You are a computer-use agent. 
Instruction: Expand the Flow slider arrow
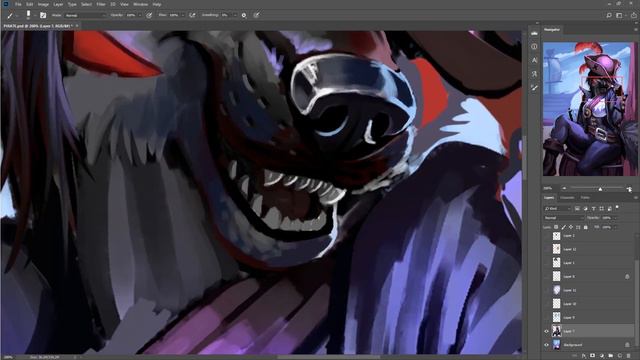pos(183,15)
